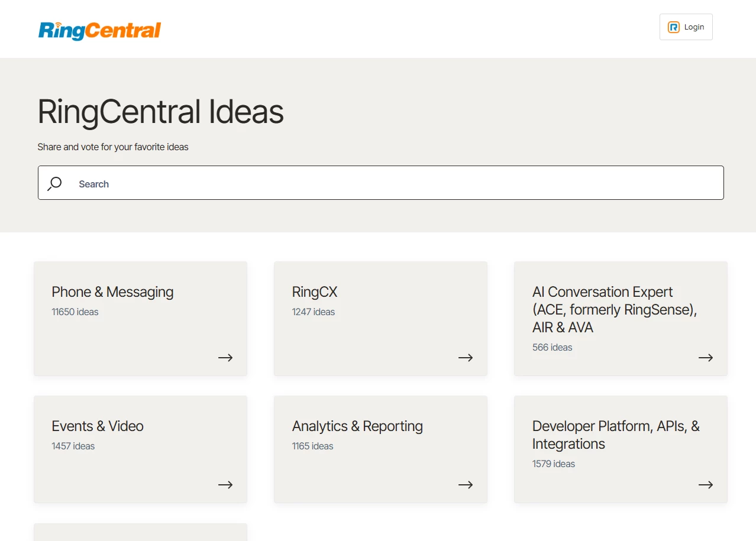Click the arrow on Events & Video card
Viewport: 756px width, 541px height.
(225, 485)
